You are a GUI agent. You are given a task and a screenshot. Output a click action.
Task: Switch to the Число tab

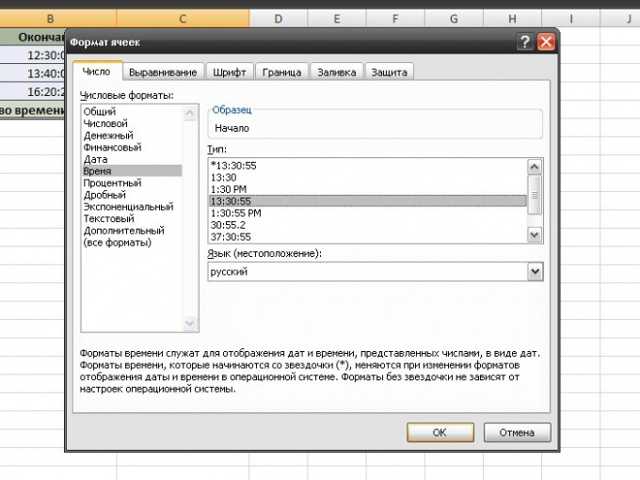[97, 71]
